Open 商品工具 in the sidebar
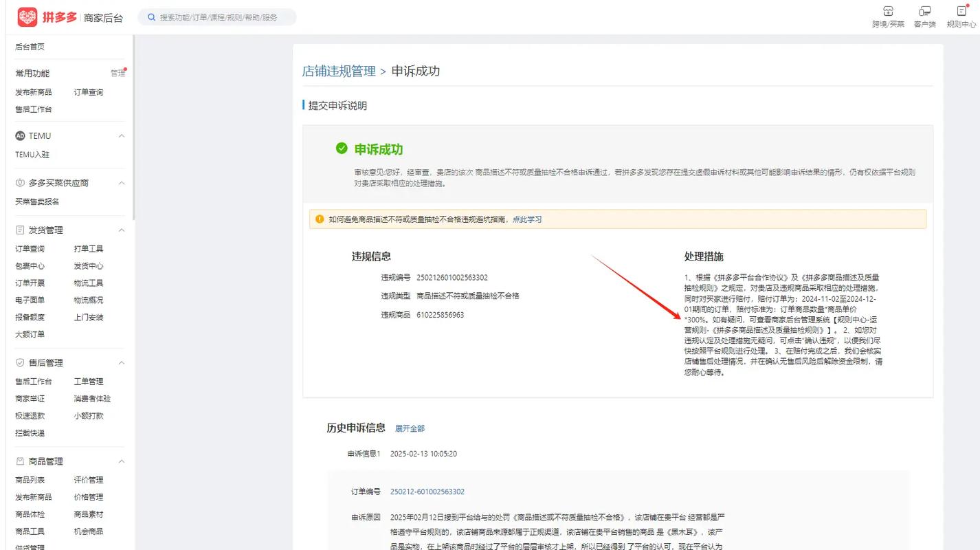980x550 pixels. tap(30, 531)
